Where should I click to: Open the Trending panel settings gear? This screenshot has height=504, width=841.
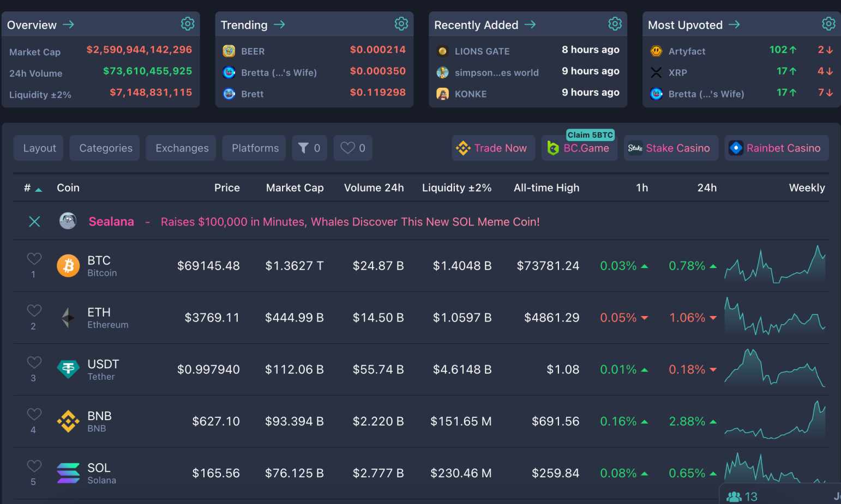[401, 23]
